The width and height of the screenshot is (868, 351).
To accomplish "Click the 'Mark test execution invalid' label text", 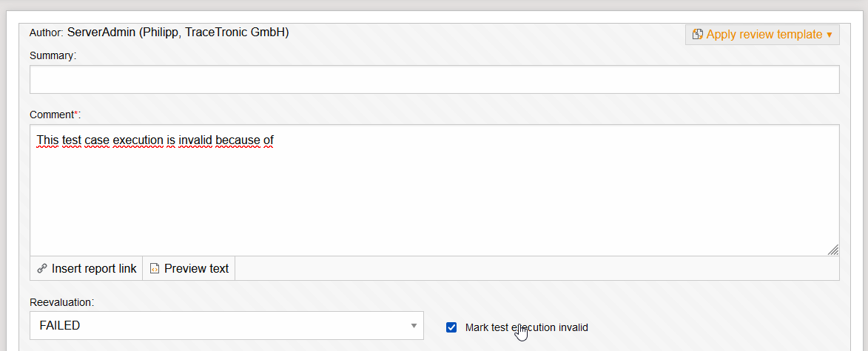I will (x=526, y=327).
